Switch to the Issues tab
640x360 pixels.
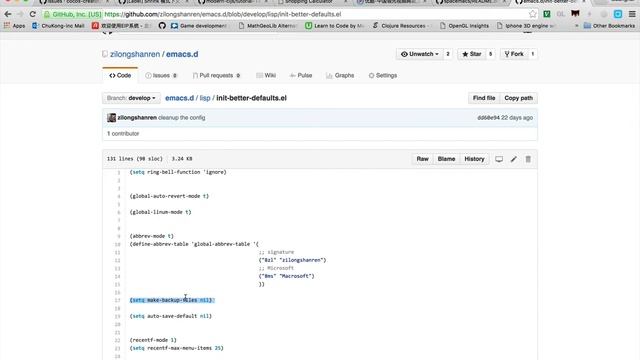point(161,76)
